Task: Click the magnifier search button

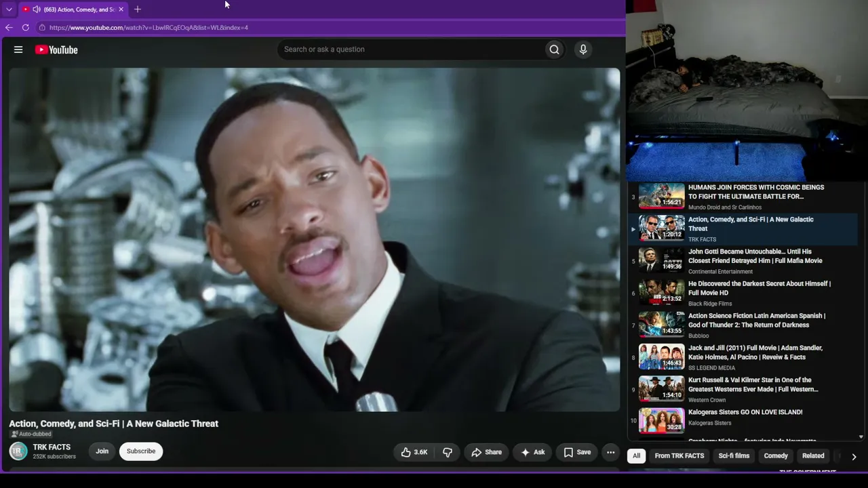Action: click(x=554, y=49)
